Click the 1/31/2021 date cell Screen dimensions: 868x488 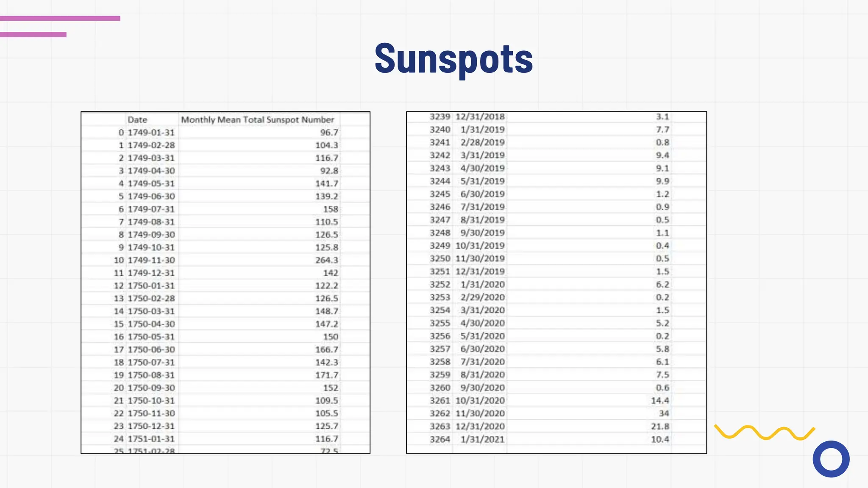[x=483, y=439]
